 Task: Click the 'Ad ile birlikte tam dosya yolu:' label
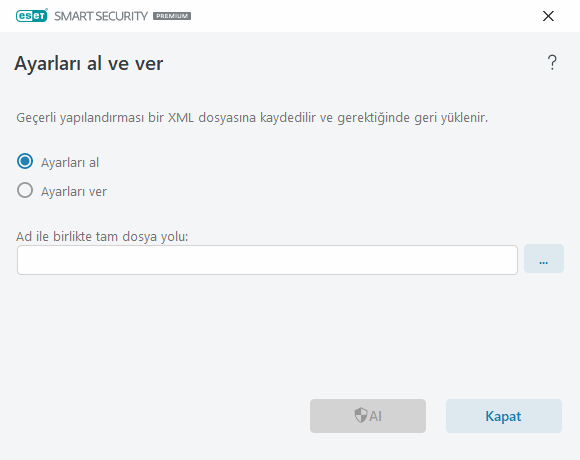(102, 236)
